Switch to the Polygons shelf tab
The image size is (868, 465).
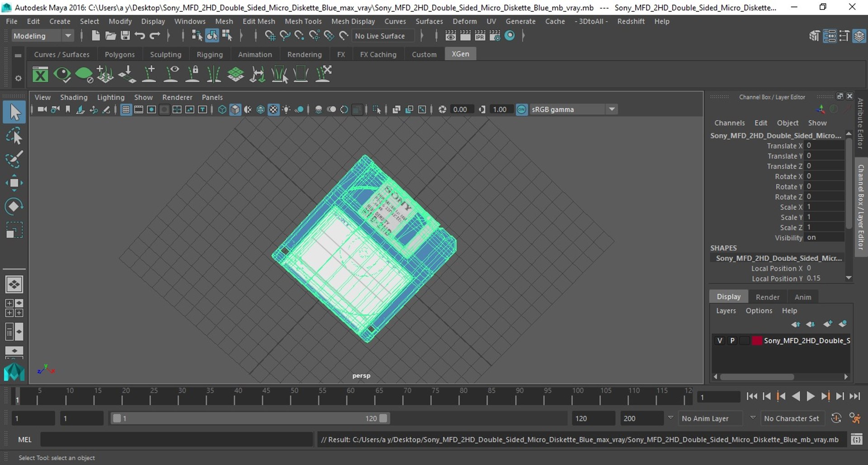(119, 54)
